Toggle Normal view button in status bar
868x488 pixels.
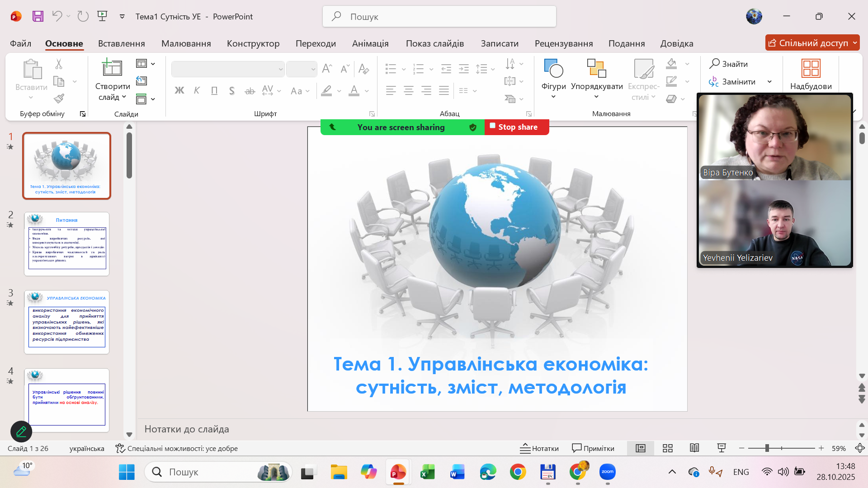640,448
